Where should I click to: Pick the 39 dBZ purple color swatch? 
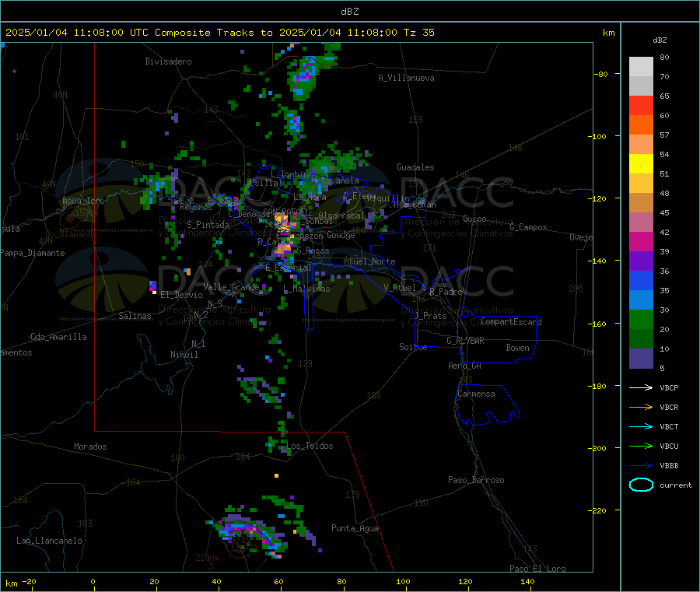point(641,261)
